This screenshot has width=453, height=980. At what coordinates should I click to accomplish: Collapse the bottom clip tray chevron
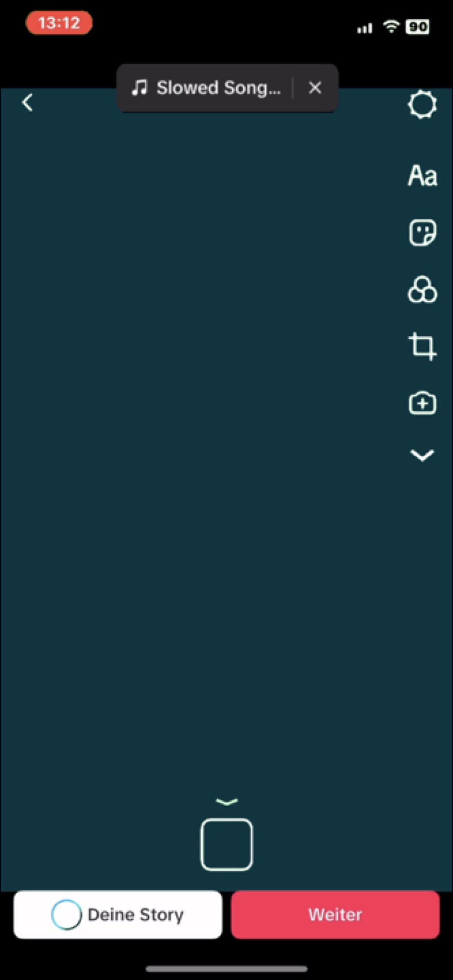tap(226, 801)
